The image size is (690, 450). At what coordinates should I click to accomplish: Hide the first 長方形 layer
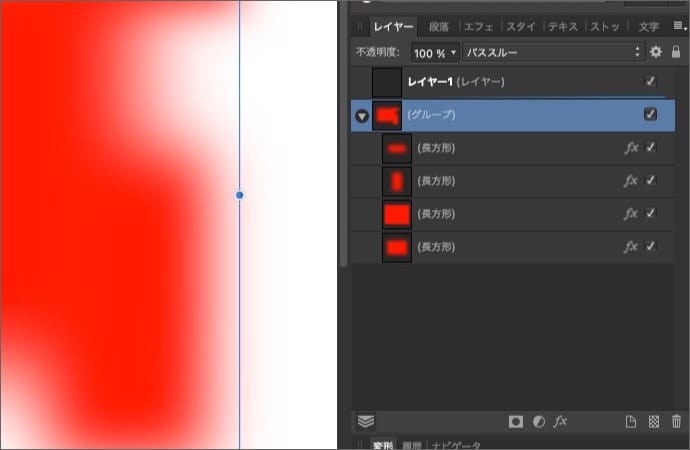[651, 148]
